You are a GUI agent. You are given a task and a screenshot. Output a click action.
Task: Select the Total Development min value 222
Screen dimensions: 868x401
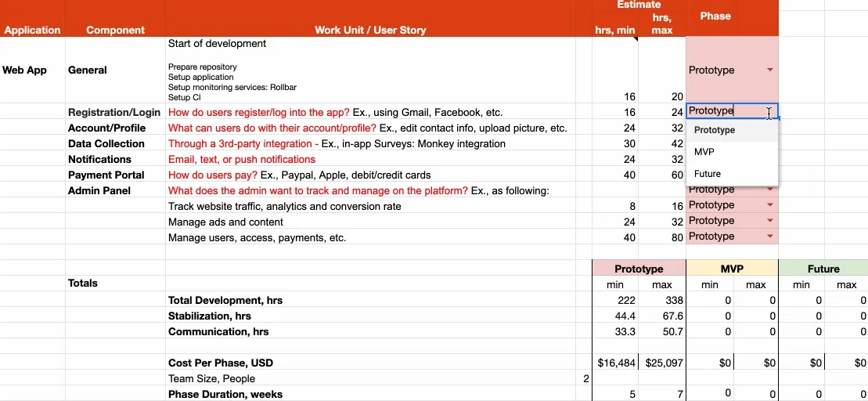pos(615,300)
